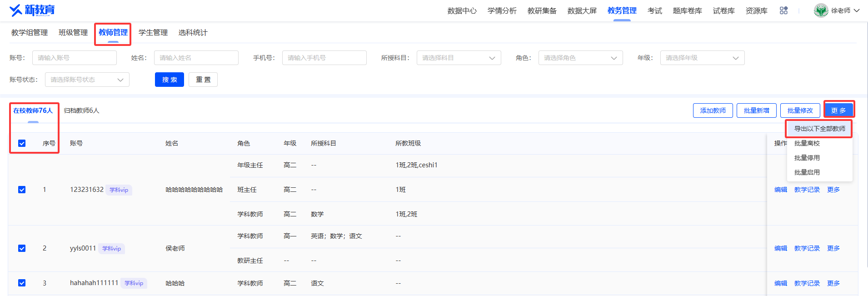The image size is (868, 296).
Task: Open the 角色 role dropdown
Action: click(580, 58)
